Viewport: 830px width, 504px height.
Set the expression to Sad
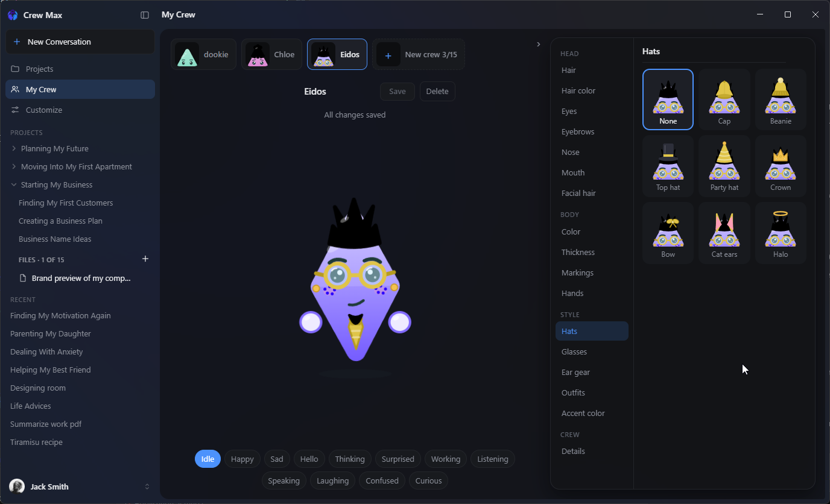tap(277, 459)
